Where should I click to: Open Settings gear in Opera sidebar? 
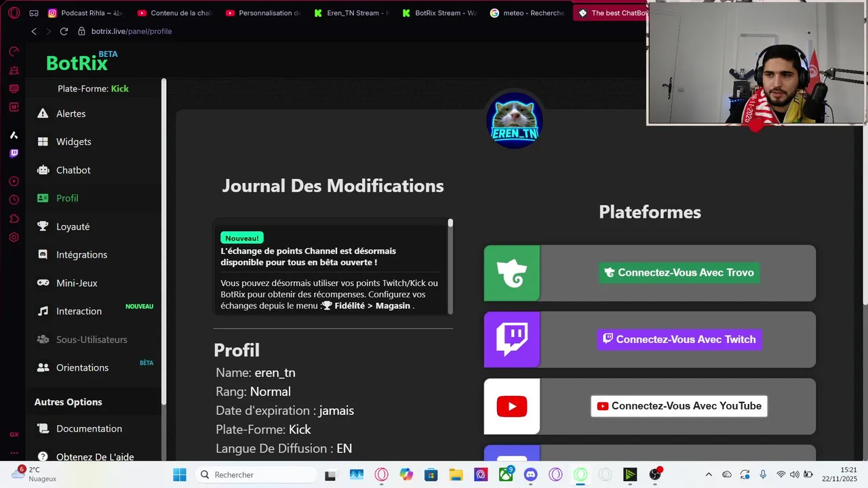tap(14, 237)
